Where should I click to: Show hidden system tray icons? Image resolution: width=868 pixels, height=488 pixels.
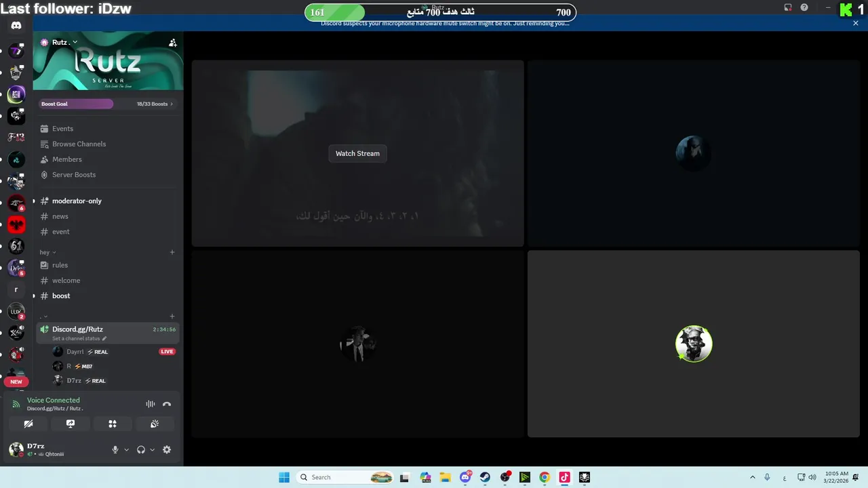[752, 477]
